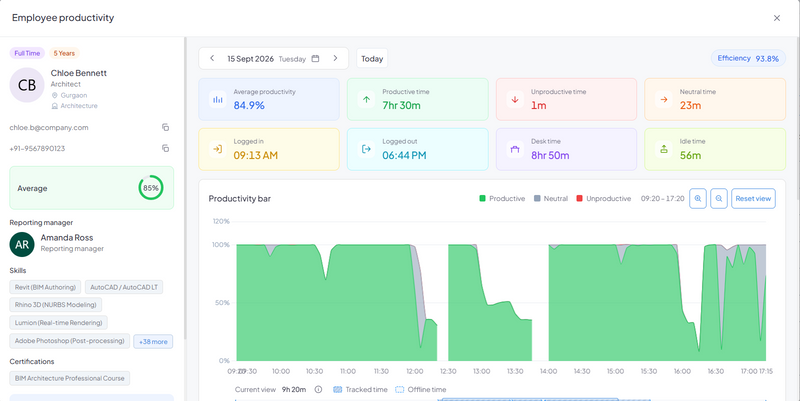
Task: Click the Logged out 06:44 PM value
Action: pos(404,155)
